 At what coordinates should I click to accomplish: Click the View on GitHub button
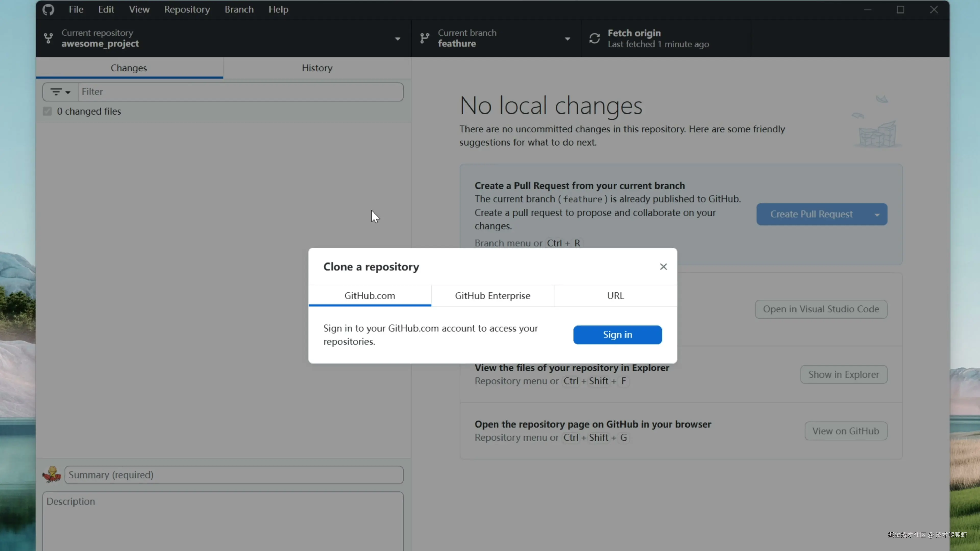point(846,431)
